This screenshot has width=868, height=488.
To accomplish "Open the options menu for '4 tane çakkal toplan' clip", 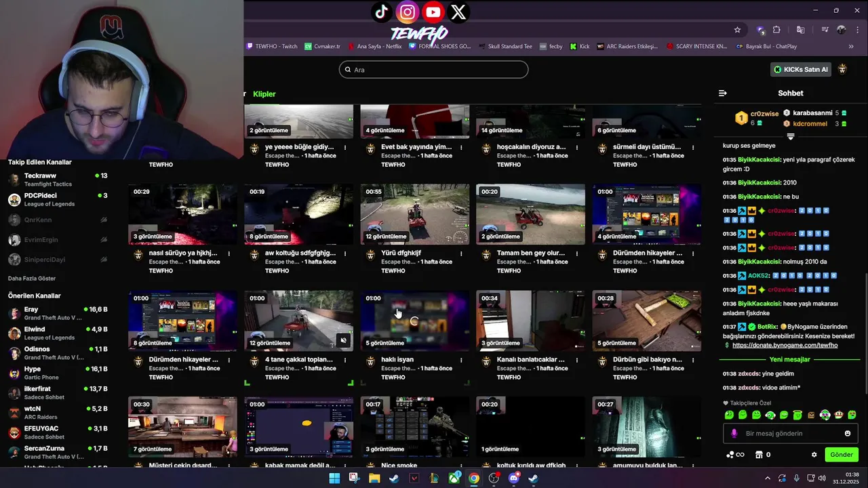I will [x=345, y=360].
